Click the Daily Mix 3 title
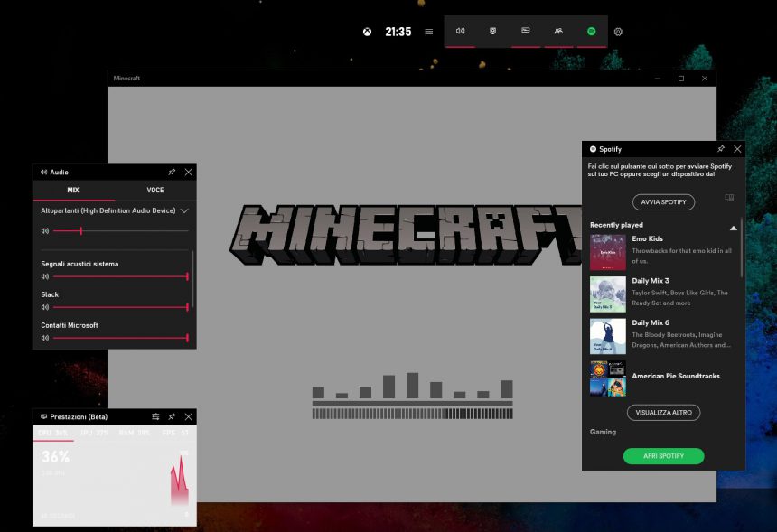This screenshot has width=777, height=532. [651, 281]
